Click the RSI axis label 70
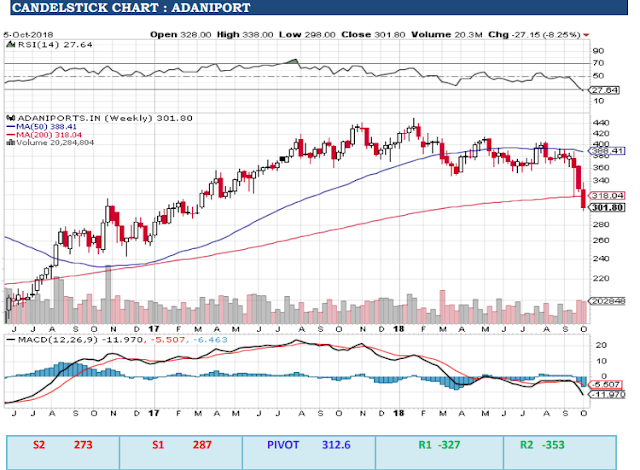Image resolution: width=640 pixels, height=470 pixels. [x=598, y=63]
